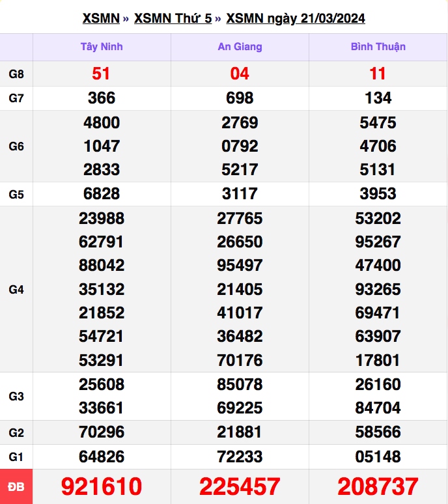Select G7 number 698
The width and height of the screenshot is (448, 504).
tap(240, 98)
